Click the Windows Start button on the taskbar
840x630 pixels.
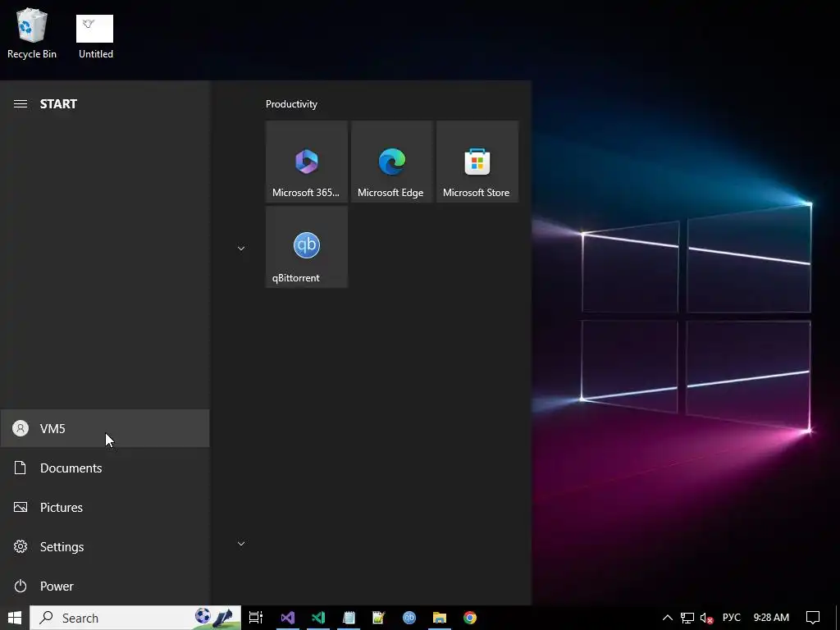pyautogui.click(x=15, y=618)
